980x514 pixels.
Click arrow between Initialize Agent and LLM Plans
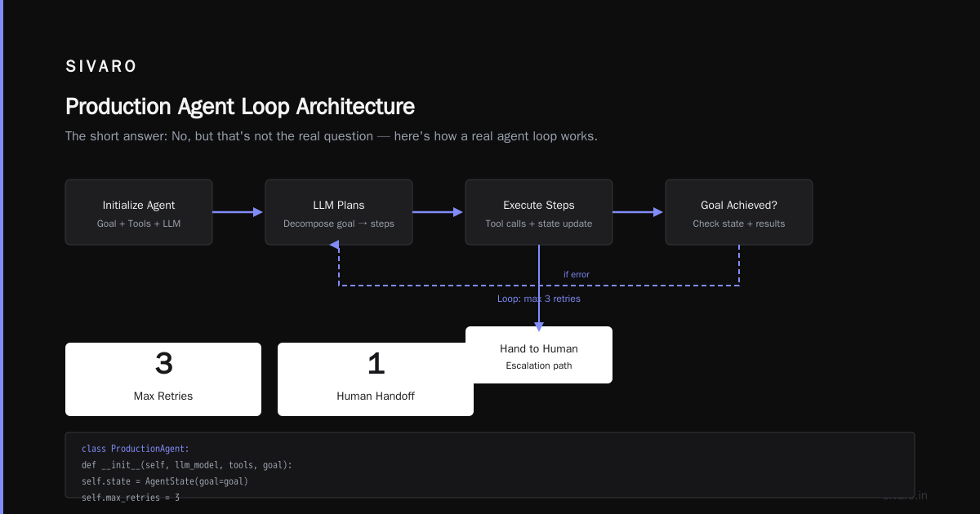point(238,212)
